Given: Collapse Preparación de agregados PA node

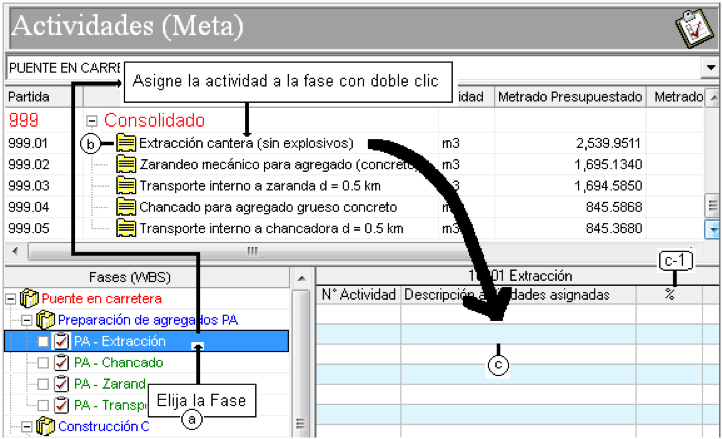Looking at the screenshot, I should [x=27, y=320].
